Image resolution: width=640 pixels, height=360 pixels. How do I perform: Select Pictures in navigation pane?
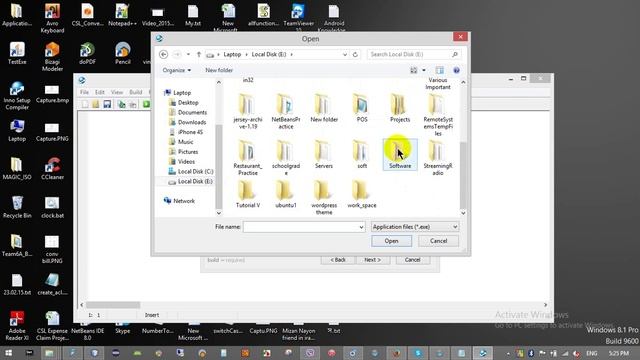click(x=188, y=152)
